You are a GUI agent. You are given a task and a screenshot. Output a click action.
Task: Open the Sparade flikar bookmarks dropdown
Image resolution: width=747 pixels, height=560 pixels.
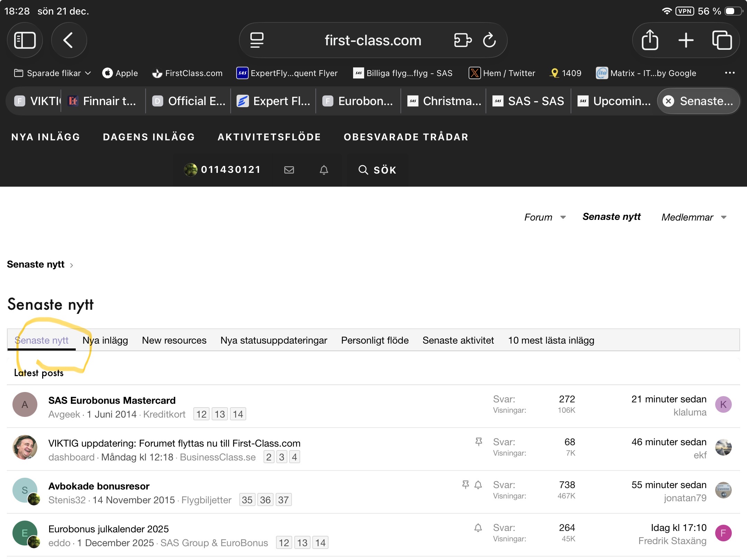(x=53, y=73)
